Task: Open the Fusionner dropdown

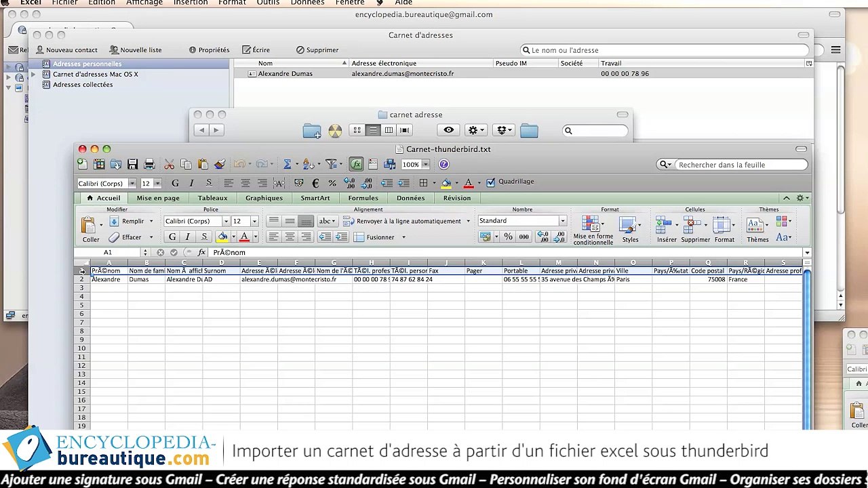Action: pyautogui.click(x=403, y=237)
